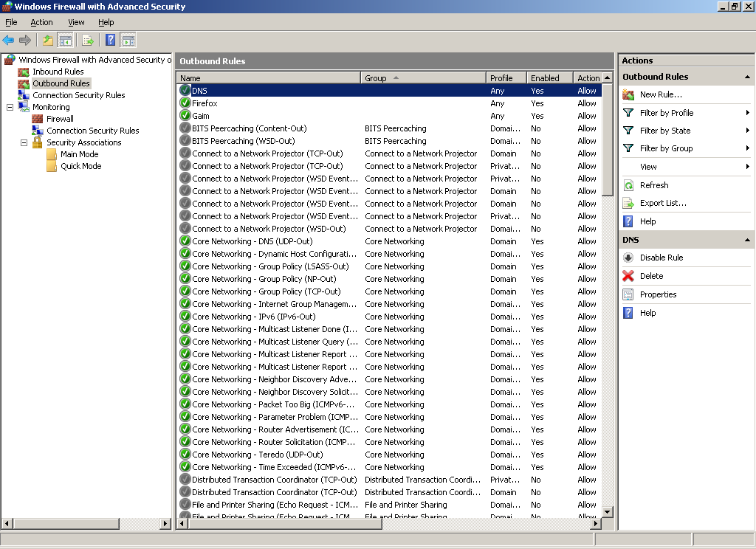Select the Windows Firewall with Advanced Security root node

(x=94, y=60)
